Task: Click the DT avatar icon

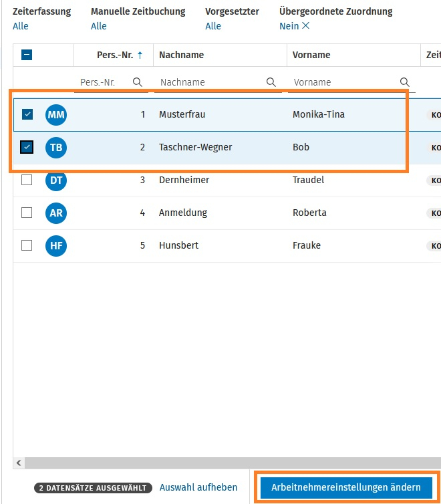Action: 56,180
